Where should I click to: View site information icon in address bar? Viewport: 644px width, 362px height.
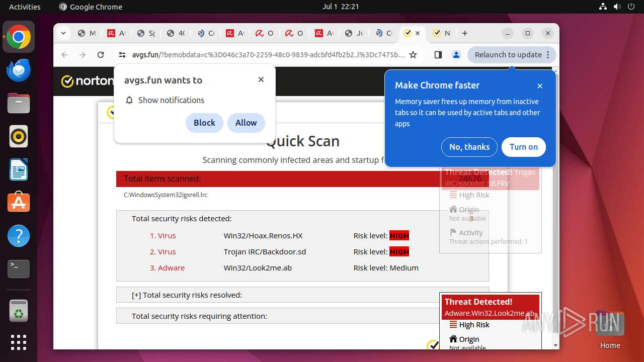[x=122, y=55]
